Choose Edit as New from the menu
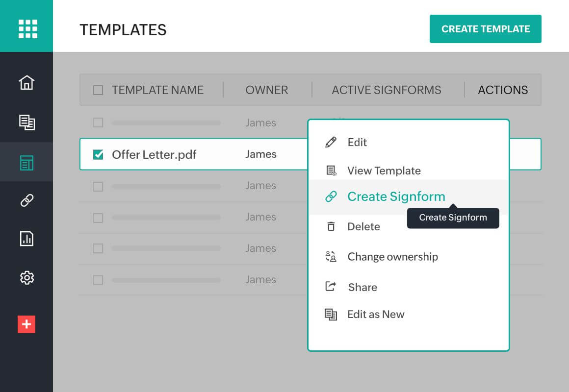The image size is (569, 392). pos(376,314)
